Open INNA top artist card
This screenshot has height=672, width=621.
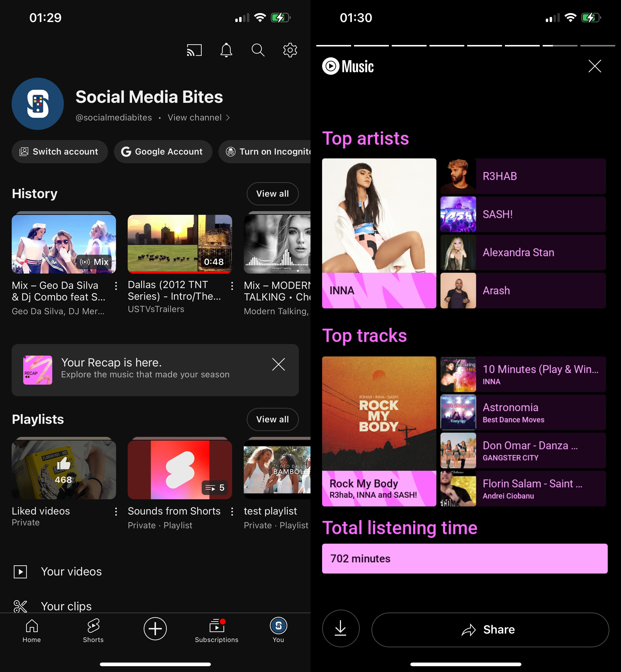coord(379,233)
